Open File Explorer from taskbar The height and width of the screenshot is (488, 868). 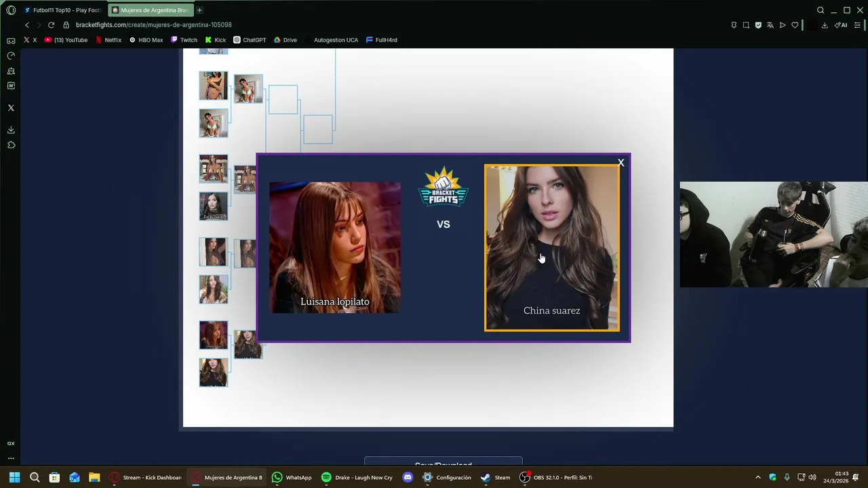[94, 477]
